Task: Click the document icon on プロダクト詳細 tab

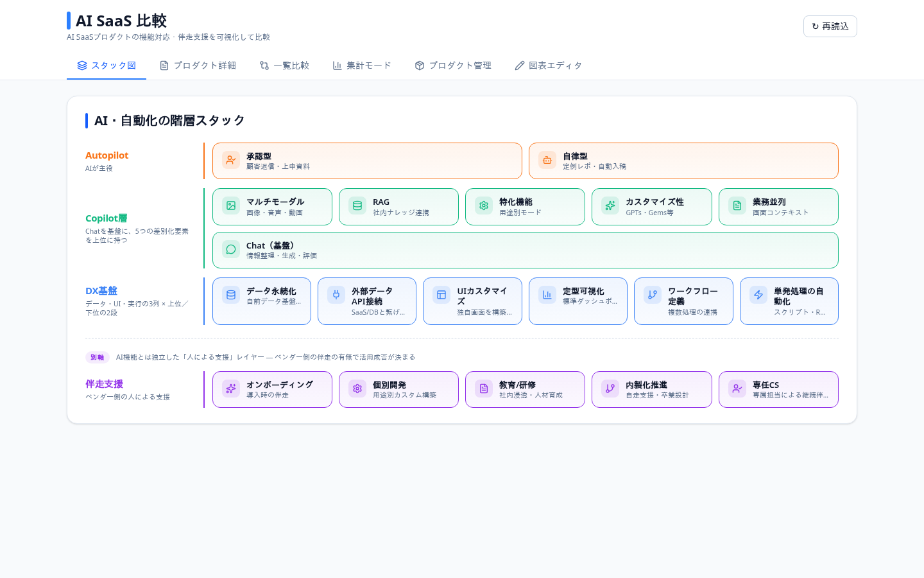Action: (x=164, y=66)
